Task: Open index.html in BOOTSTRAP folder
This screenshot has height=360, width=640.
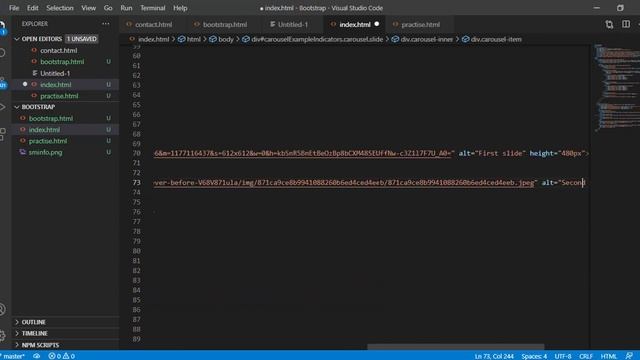Action: 44,130
